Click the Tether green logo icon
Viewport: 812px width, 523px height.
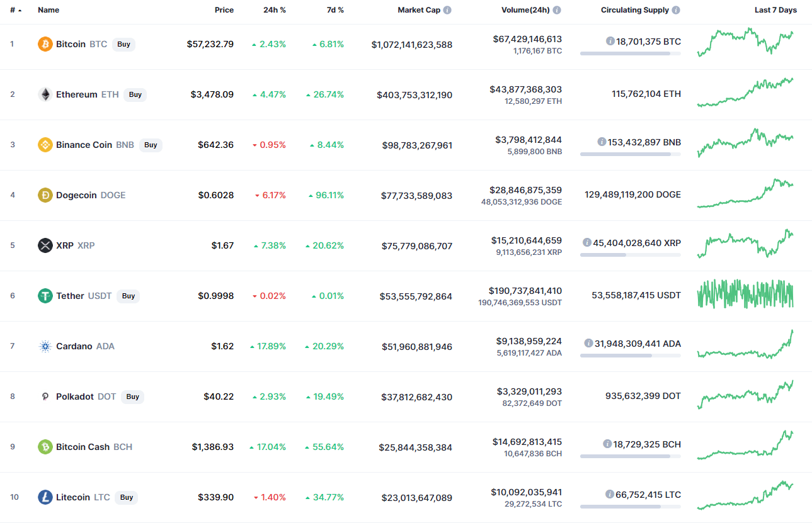[45, 296]
